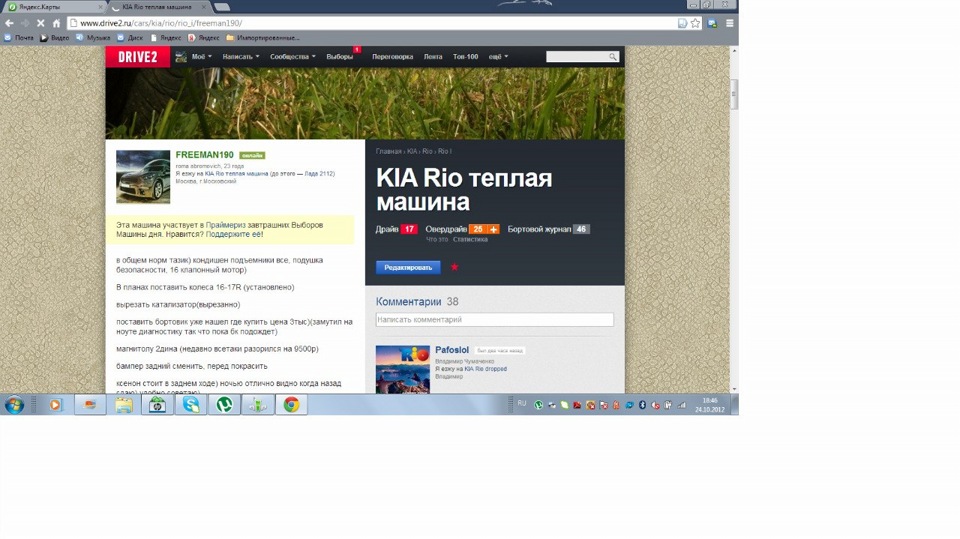The image size is (960, 539).
Task: Click the page icon left of bookmark star
Action: (x=683, y=23)
